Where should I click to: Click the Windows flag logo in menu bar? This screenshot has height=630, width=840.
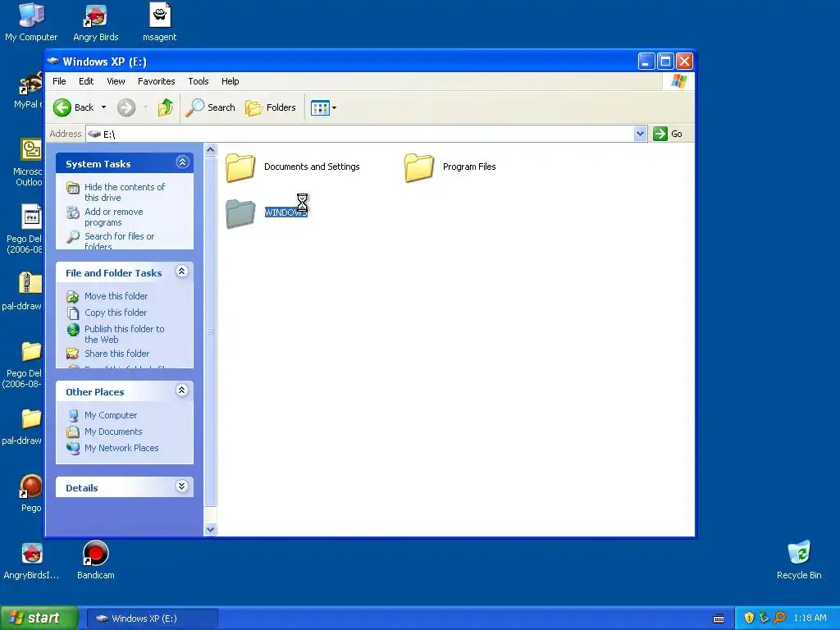(x=678, y=81)
